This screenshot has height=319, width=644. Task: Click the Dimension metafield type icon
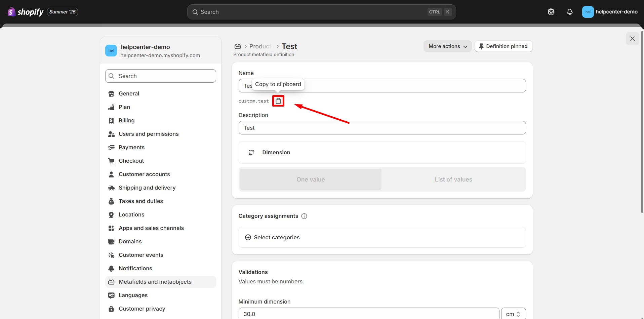[251, 152]
